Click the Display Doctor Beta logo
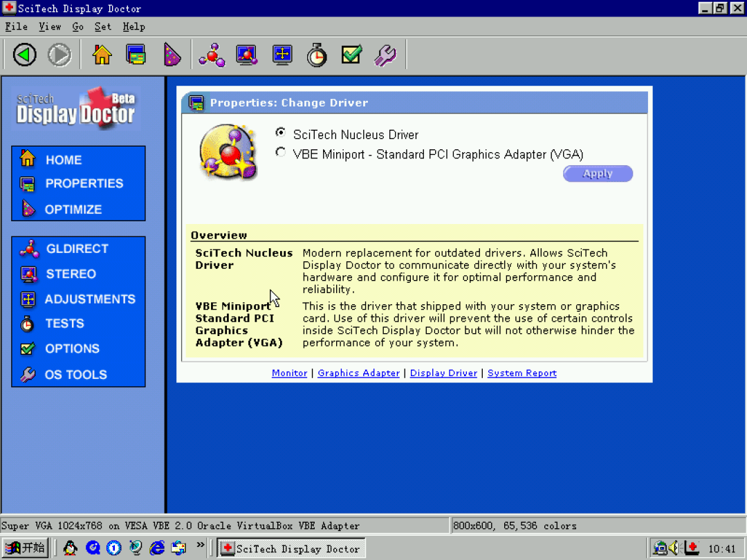The width and height of the screenshot is (747, 560). (76, 108)
